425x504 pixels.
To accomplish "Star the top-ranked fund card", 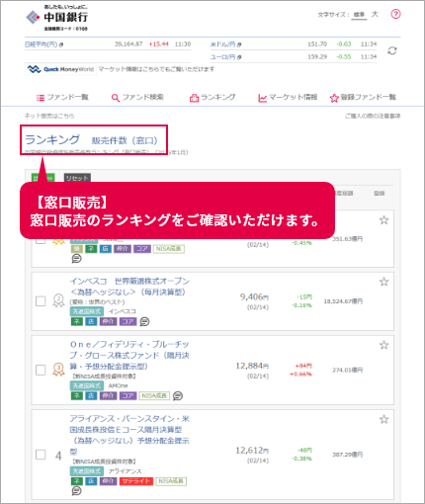I will [383, 220].
